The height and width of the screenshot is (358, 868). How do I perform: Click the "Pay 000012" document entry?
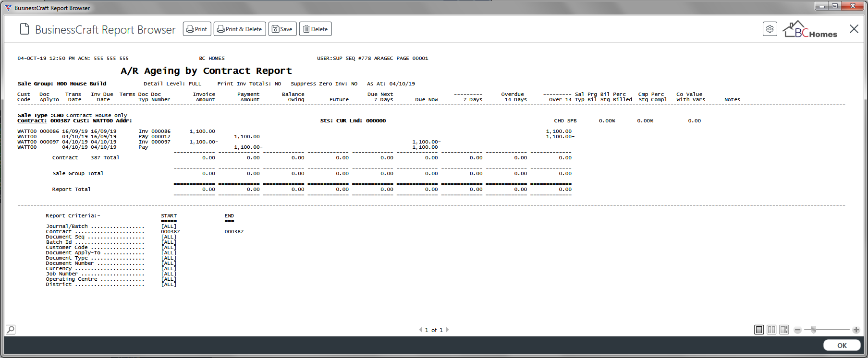point(155,137)
